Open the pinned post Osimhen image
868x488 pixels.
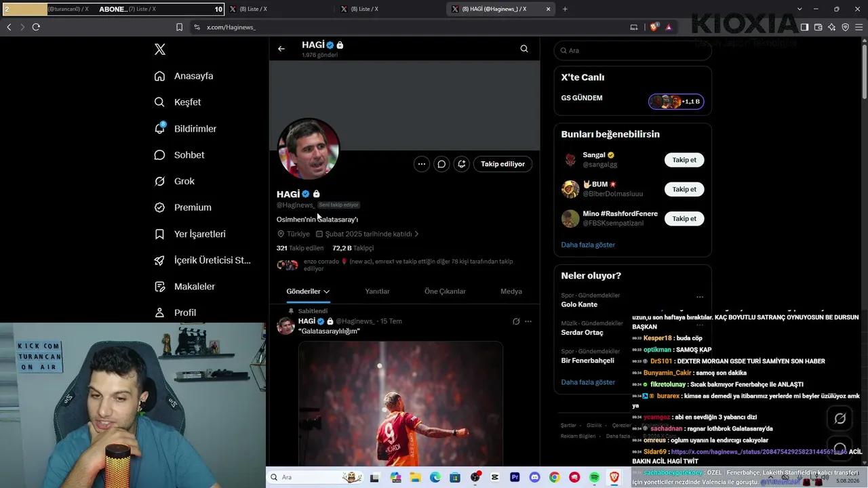pos(401,403)
